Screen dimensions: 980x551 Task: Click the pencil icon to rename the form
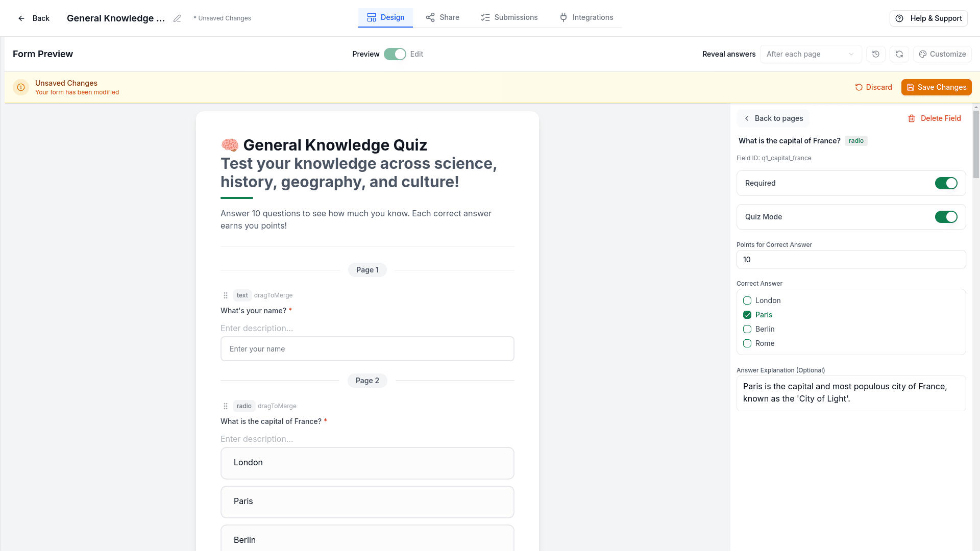[177, 18]
